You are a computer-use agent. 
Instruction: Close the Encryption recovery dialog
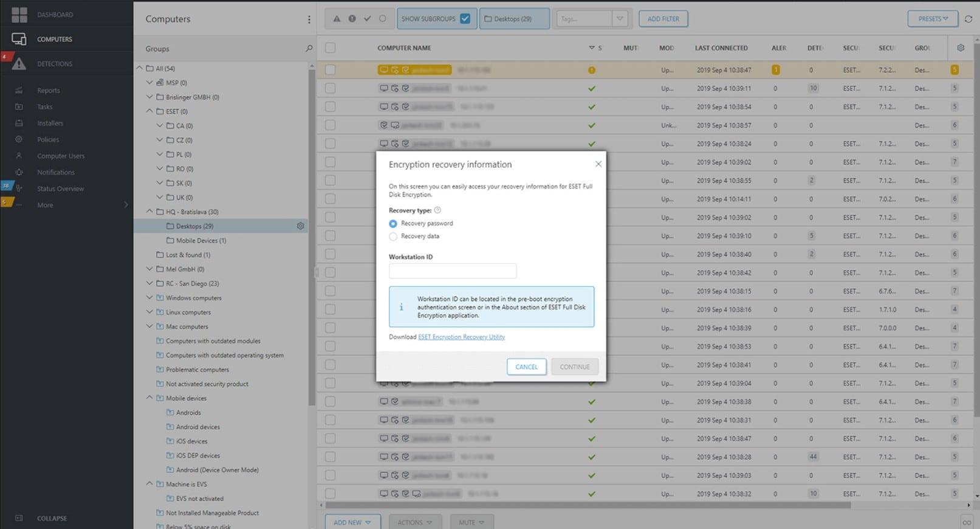coord(598,164)
